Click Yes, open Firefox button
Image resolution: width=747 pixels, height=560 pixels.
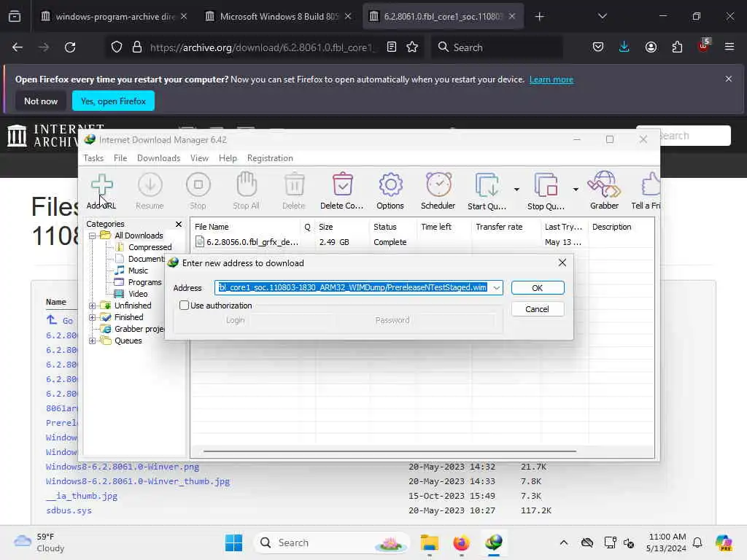[113, 101]
